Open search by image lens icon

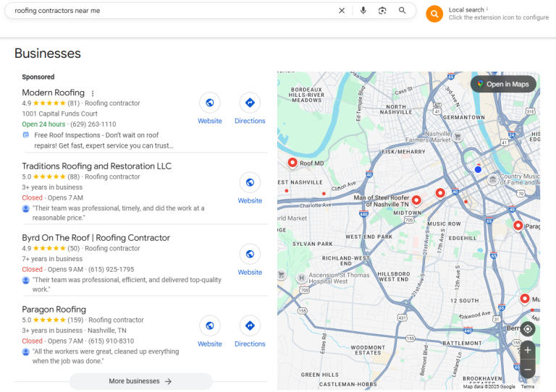[382, 11]
